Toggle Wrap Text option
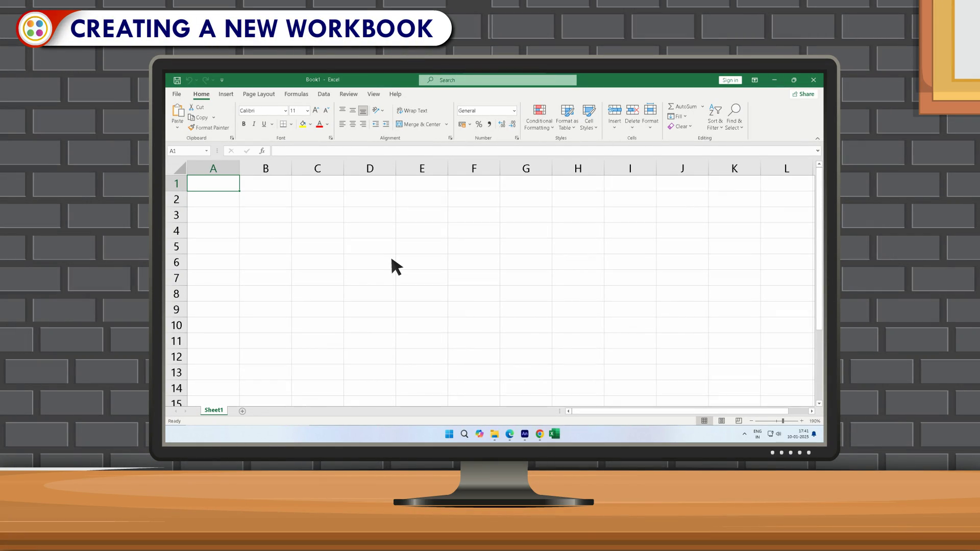980x551 pixels. coord(412,111)
